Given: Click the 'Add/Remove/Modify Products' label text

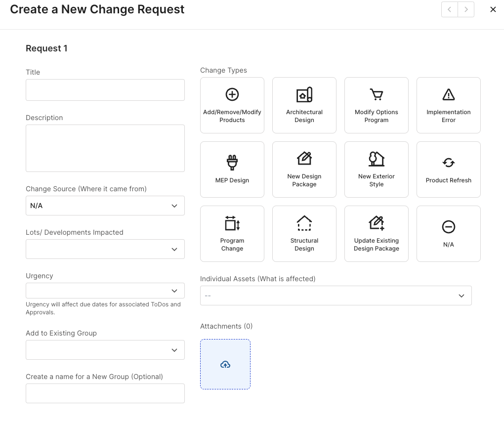Looking at the screenshot, I should pos(232,116).
